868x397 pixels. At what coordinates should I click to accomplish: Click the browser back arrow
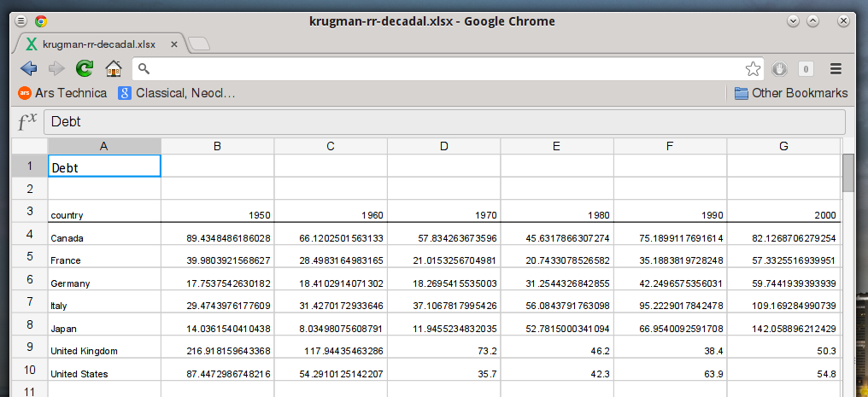29,68
